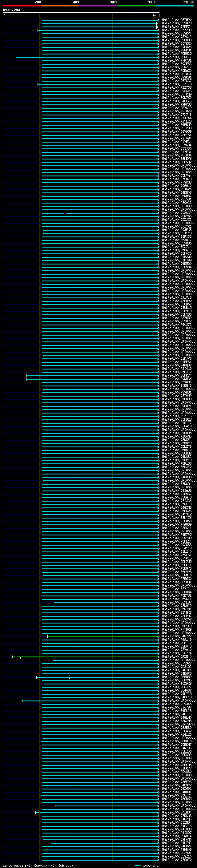Select the green alignment bar for C9ZM40
The width and height of the screenshot is (197, 868).
click(86, 657)
